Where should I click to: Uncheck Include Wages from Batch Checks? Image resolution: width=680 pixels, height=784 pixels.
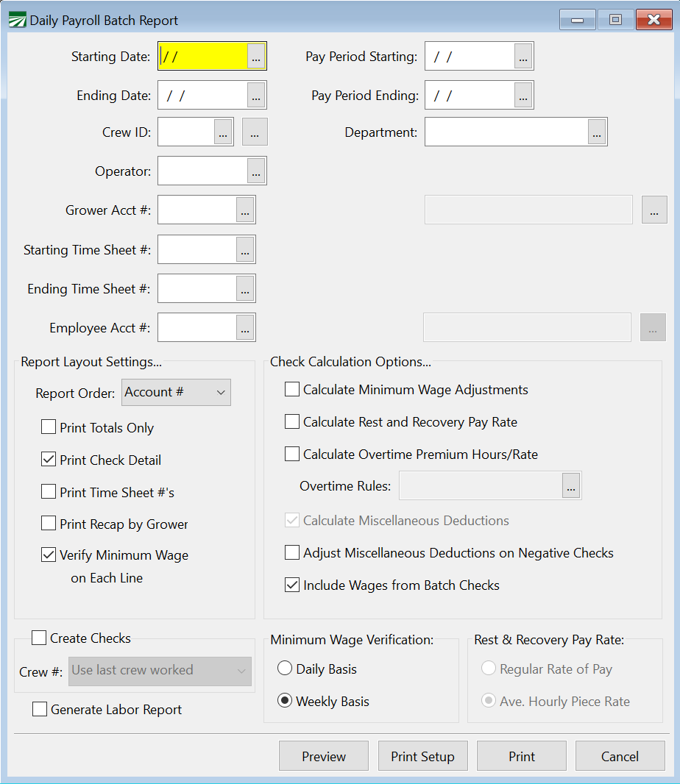point(292,585)
